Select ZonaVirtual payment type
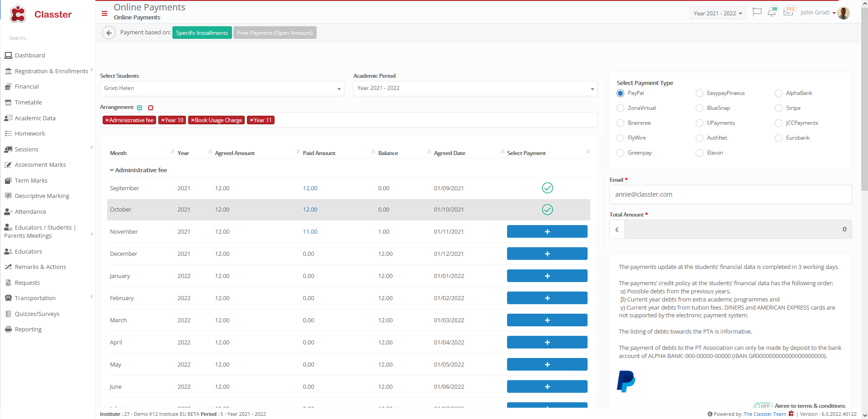The image size is (868, 419). click(x=621, y=108)
